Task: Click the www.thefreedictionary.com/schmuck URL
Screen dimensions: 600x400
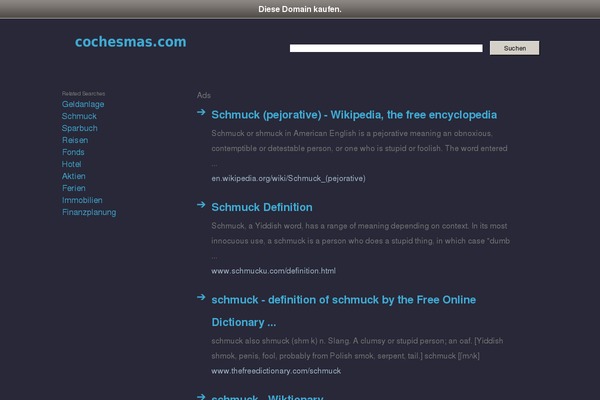Action: (x=276, y=371)
